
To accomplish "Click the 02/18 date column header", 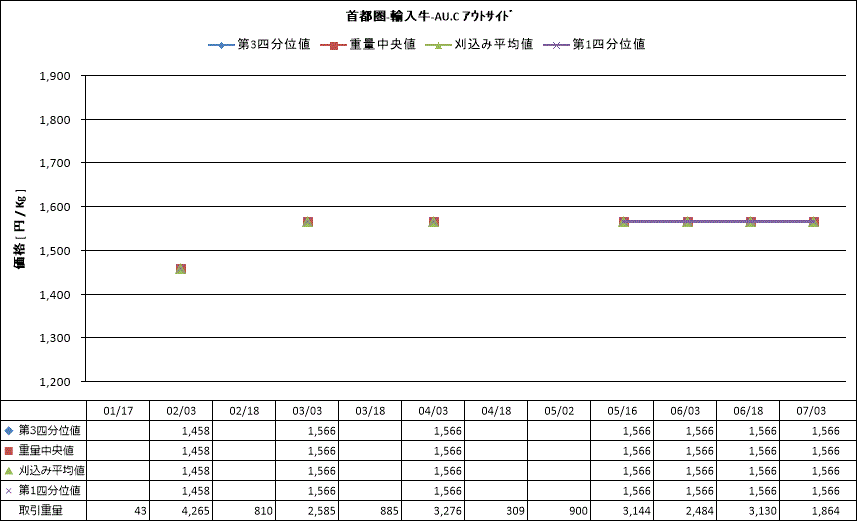I will pyautogui.click(x=244, y=411).
